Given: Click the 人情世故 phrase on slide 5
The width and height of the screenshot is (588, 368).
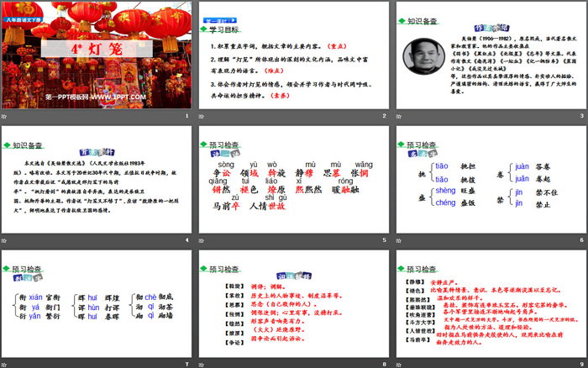Looking at the screenshot, I should pyautogui.click(x=267, y=206).
